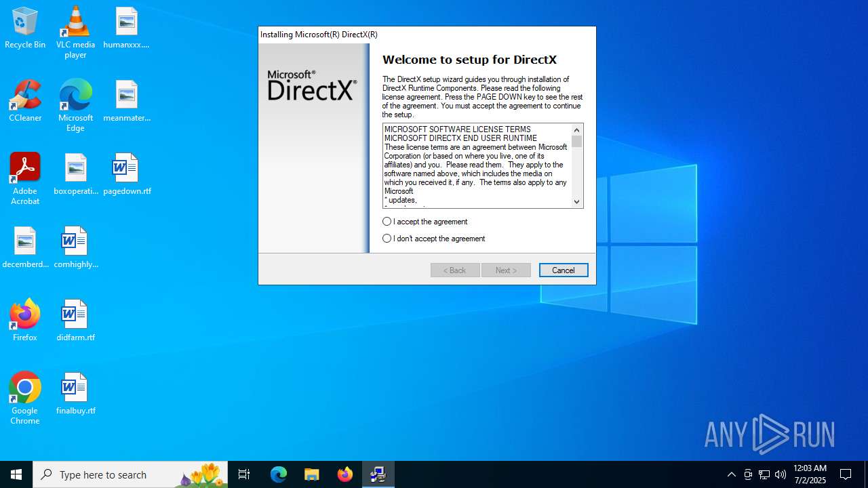Open Task View from taskbar
868x488 pixels.
click(x=244, y=474)
